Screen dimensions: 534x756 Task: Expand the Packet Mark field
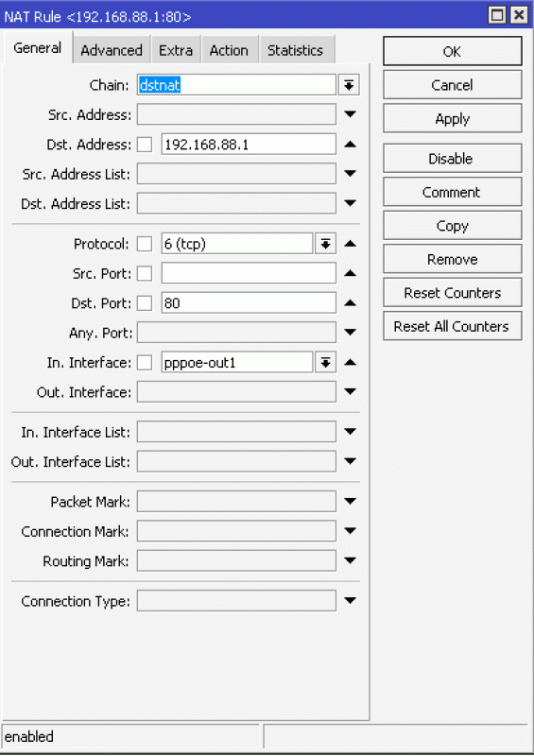(x=351, y=502)
